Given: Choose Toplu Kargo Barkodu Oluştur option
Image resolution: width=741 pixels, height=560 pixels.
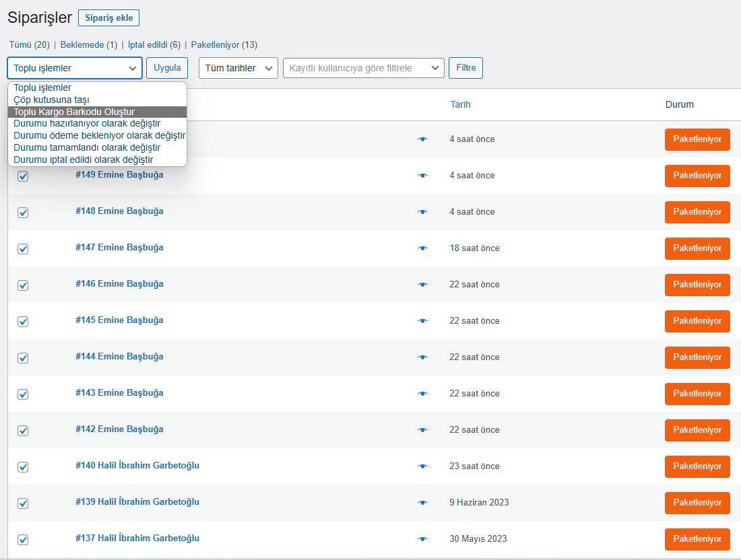Looking at the screenshot, I should click(98, 112).
